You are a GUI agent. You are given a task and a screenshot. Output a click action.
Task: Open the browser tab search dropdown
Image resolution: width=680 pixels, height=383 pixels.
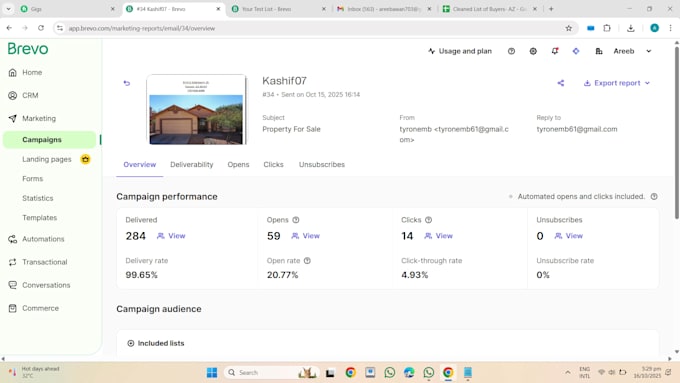click(x=8, y=9)
